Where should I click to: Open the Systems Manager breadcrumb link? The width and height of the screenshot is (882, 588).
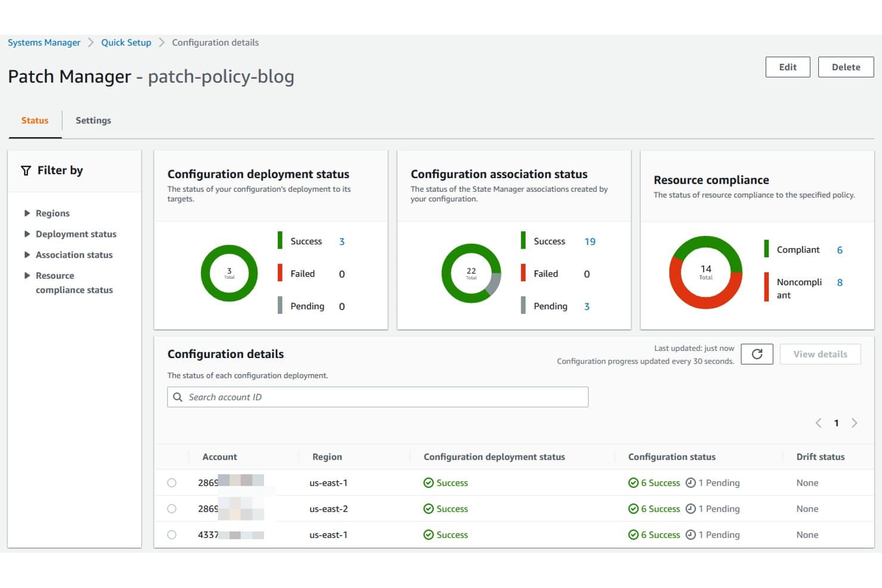(44, 42)
